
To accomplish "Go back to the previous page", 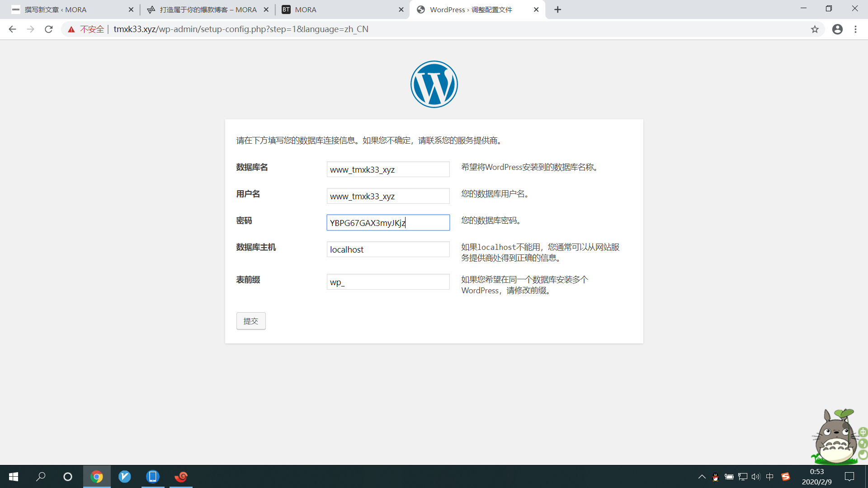I will click(12, 29).
